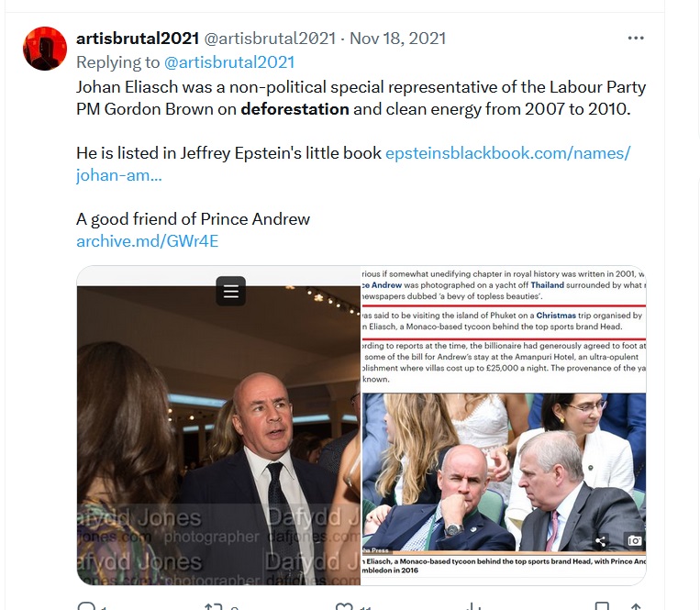This screenshot has width=700, height=610.
Task: Click the view analytics bars icon
Action: pyautogui.click(x=472, y=606)
